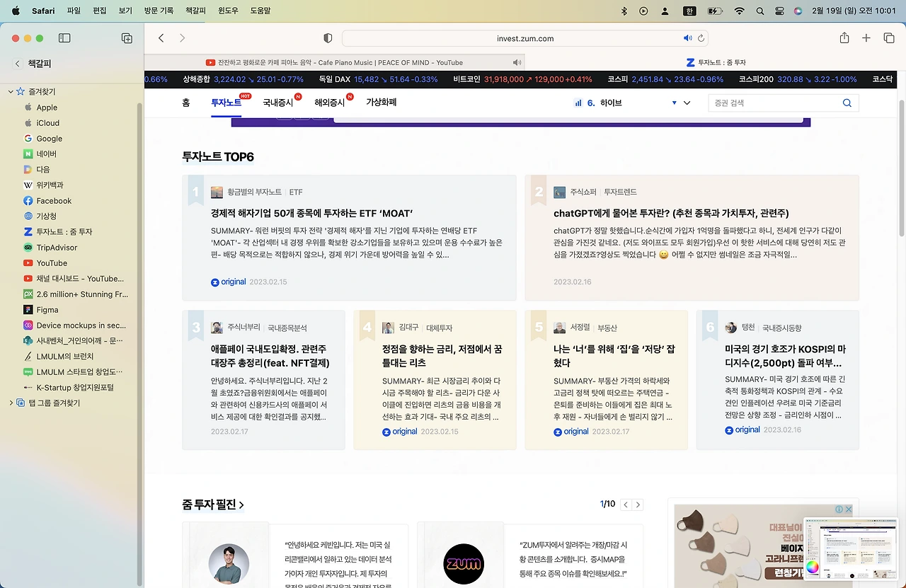Open the Google bookmark
This screenshot has height=588, width=906.
tap(50, 139)
